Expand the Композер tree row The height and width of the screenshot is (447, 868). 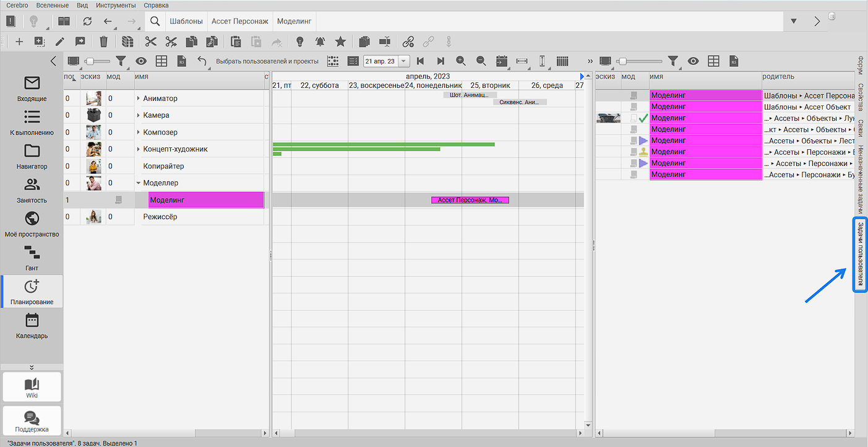click(x=139, y=132)
